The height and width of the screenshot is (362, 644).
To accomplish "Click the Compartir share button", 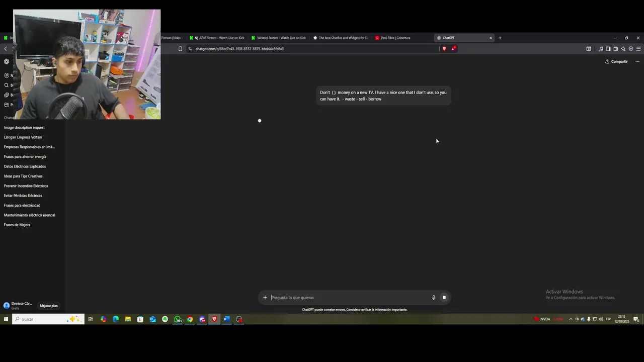I will 616,61.
